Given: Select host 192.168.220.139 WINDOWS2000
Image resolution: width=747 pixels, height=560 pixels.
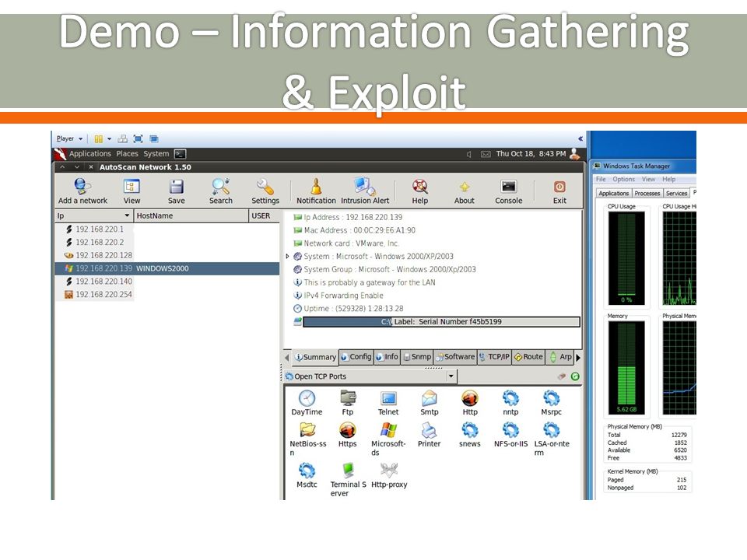Looking at the screenshot, I should click(x=167, y=268).
